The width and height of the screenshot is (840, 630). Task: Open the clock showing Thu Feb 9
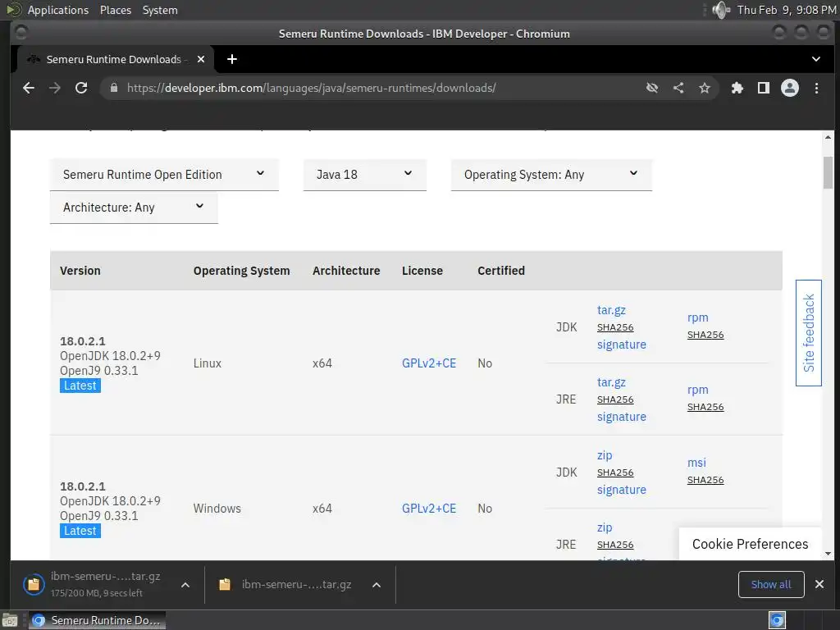pyautogui.click(x=786, y=10)
